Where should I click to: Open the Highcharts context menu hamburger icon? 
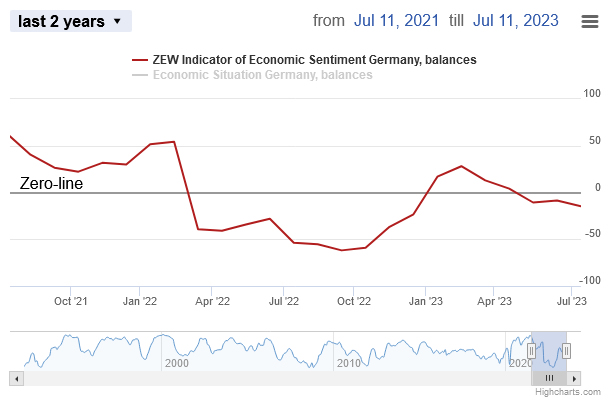(x=590, y=21)
